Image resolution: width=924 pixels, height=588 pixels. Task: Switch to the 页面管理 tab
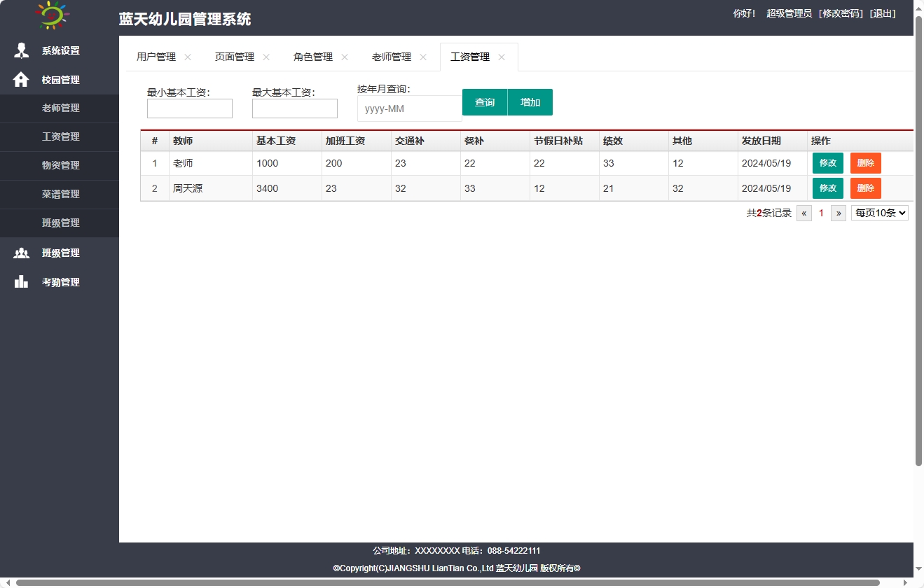pyautogui.click(x=233, y=57)
